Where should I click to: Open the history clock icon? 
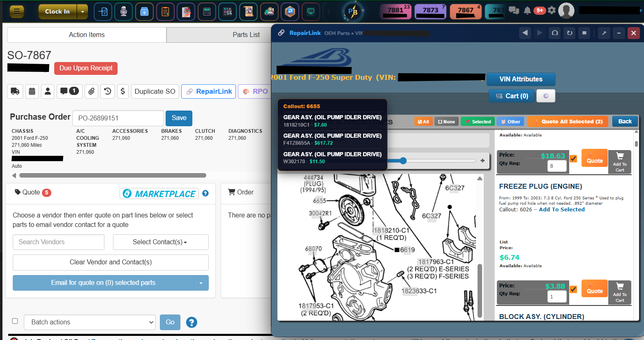point(108,91)
